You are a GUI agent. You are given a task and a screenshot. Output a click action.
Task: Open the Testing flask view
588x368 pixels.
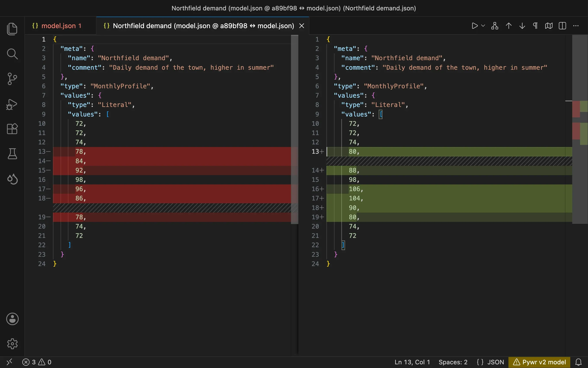[12, 153]
